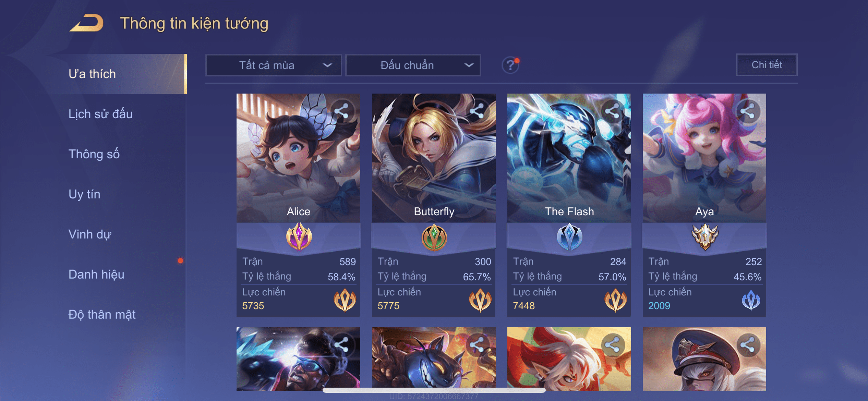868x401 pixels.
Task: Open the question mark help icon
Action: click(x=510, y=65)
